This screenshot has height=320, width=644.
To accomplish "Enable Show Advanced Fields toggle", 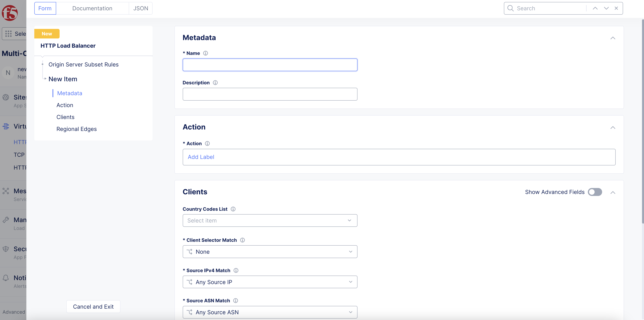I will (x=595, y=192).
